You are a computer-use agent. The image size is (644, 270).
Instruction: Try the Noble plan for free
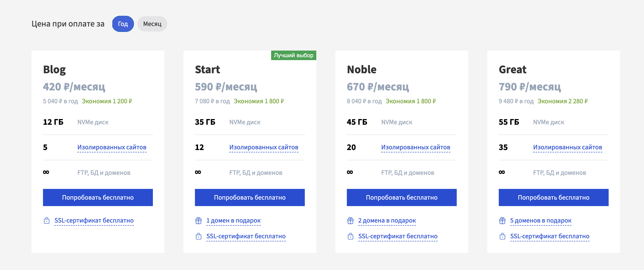click(402, 197)
